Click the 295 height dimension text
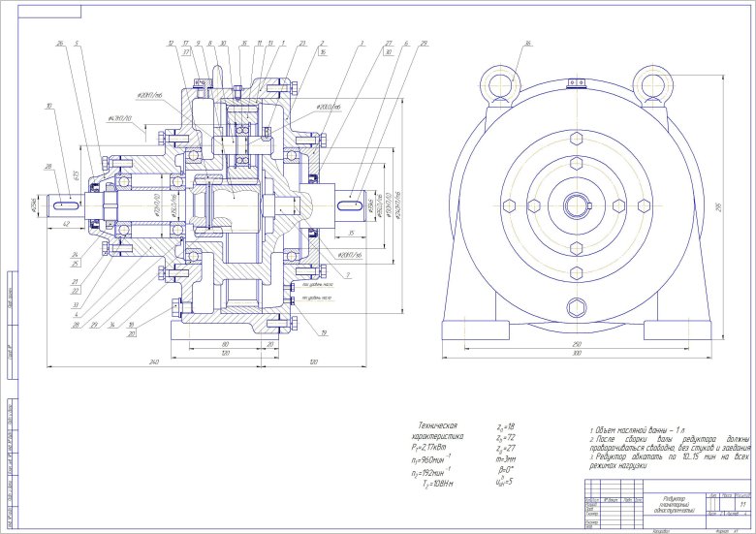The image size is (756, 534). pos(719,204)
